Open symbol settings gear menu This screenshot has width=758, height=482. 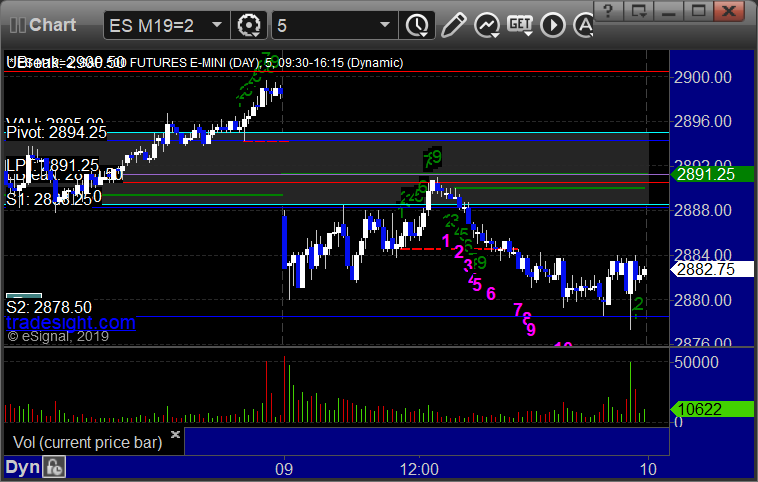(x=249, y=25)
